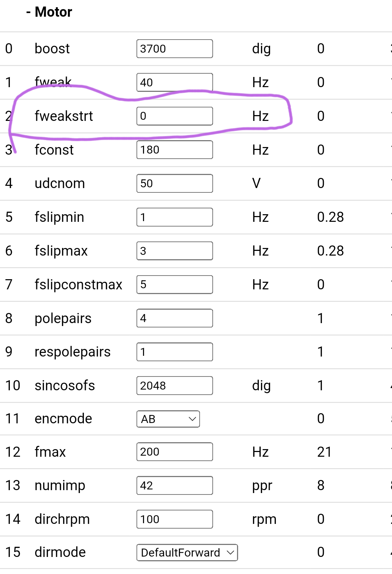The image size is (392, 574).
Task: Click the fslipmin value box
Action: click(175, 217)
